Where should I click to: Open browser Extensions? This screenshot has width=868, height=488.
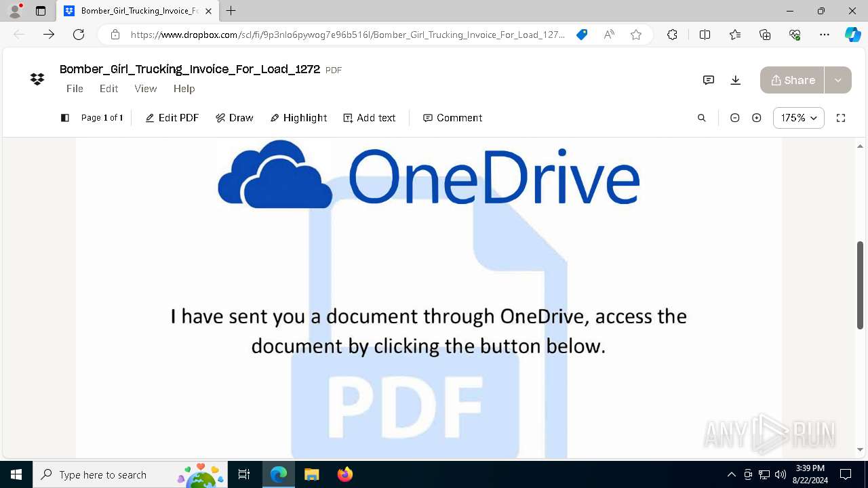(x=672, y=35)
